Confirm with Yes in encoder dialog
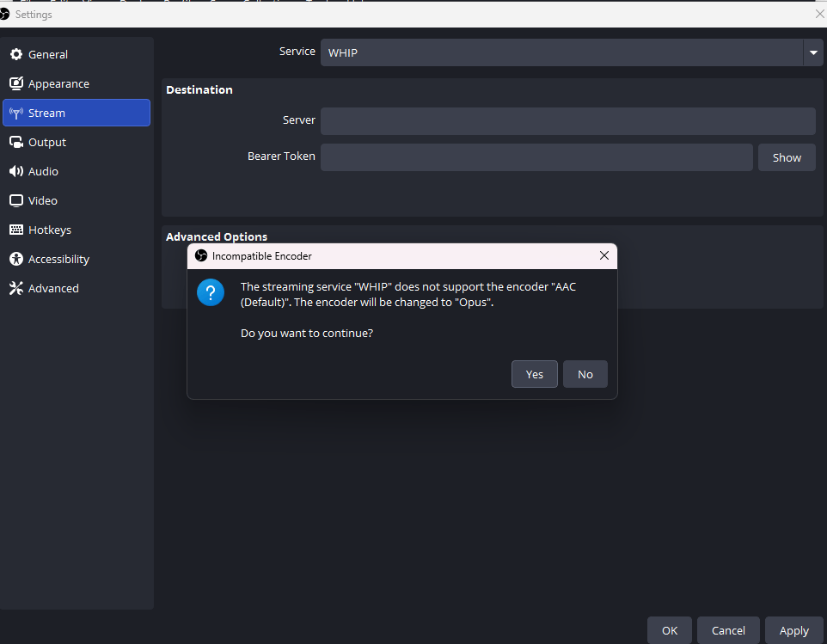 coord(534,374)
